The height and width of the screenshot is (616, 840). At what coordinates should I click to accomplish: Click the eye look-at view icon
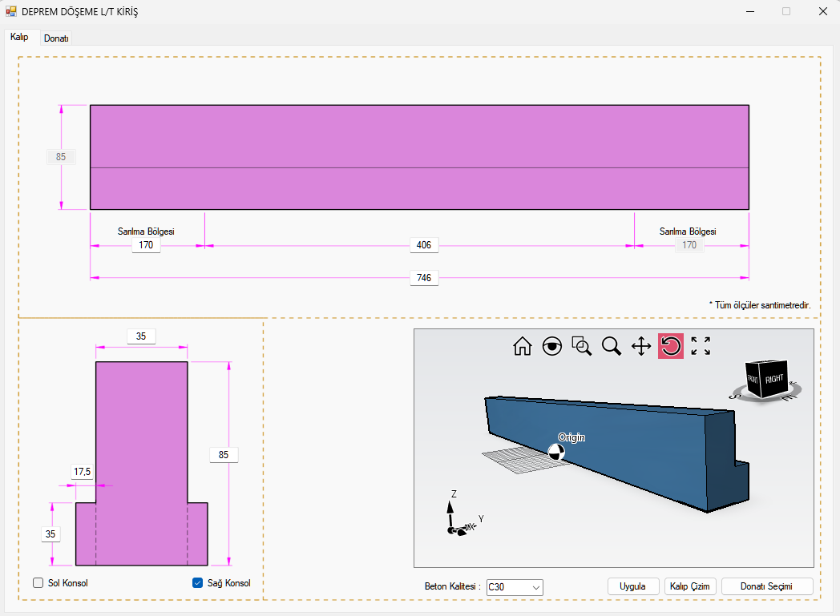pos(552,346)
